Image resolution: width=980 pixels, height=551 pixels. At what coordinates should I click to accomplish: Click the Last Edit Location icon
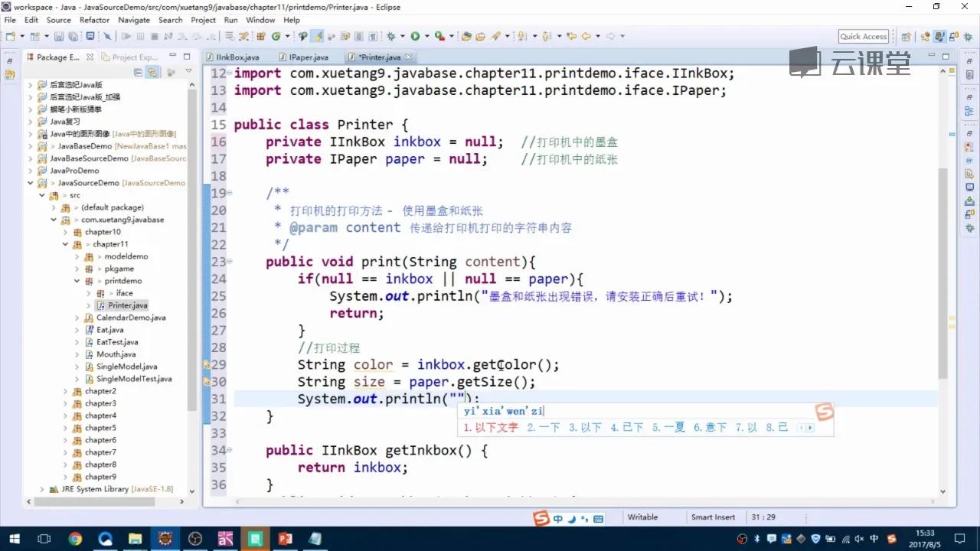[570, 36]
